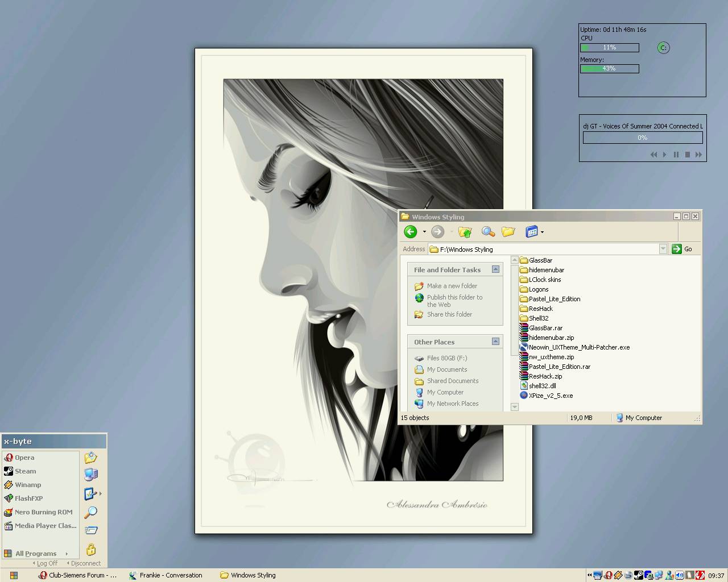The width and height of the screenshot is (728, 582).
Task: Expand the Address bar dropdown
Action: click(x=663, y=249)
